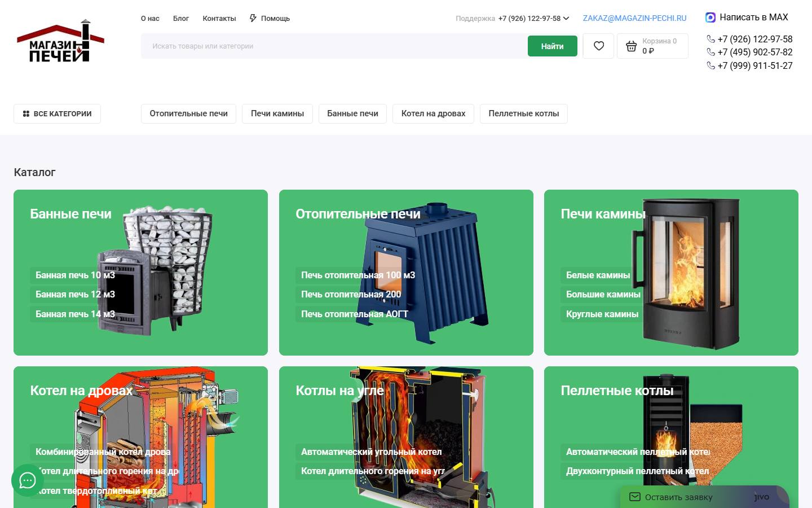Viewport: 812px width, 508px height.
Task: Click the black fireplace stove image
Action: [685, 273]
